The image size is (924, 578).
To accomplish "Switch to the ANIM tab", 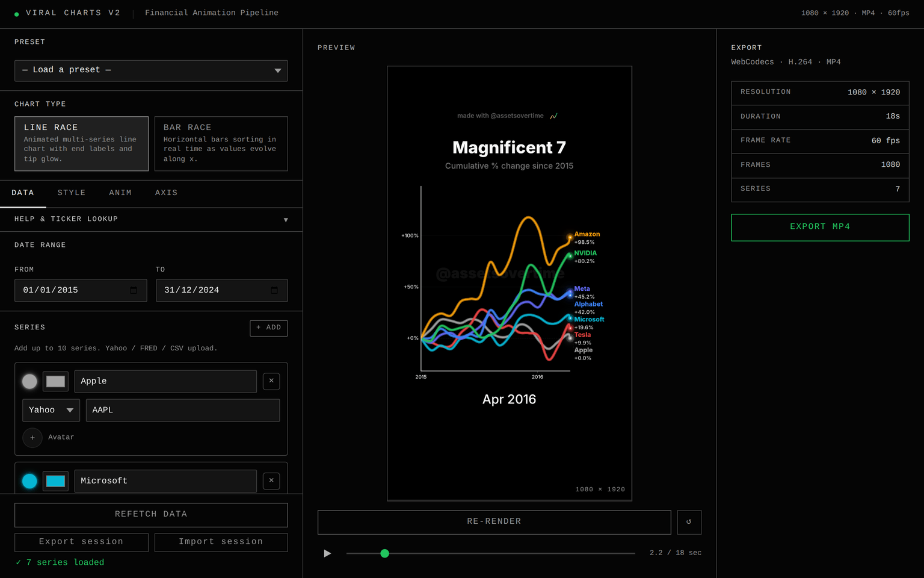I will [x=120, y=193].
